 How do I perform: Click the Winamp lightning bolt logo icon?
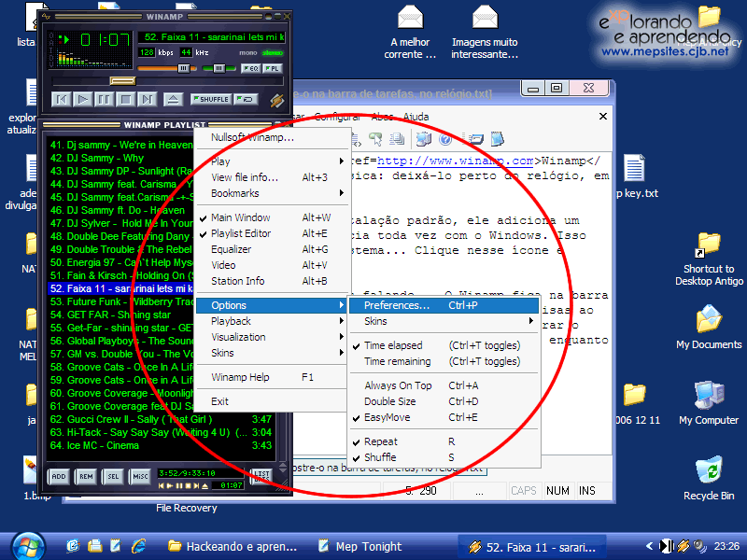point(276,100)
